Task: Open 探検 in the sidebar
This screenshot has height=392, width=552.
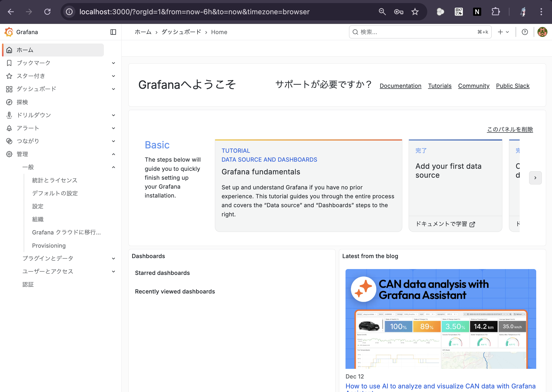Action: 22,102
